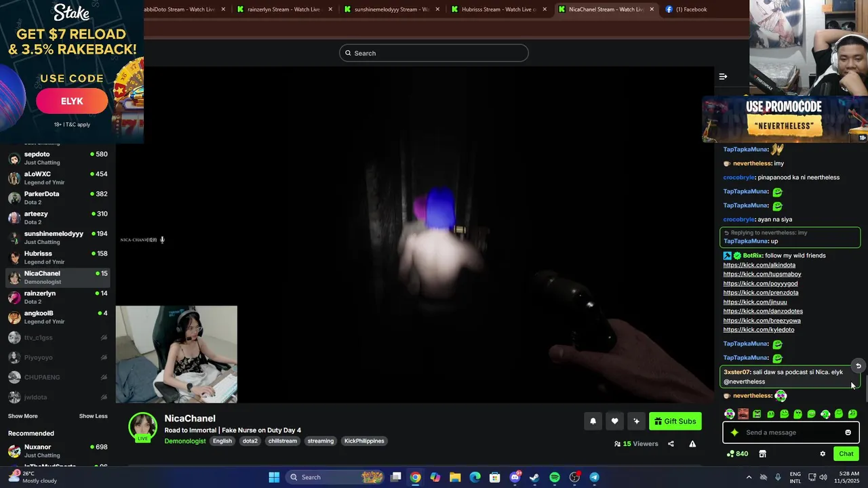Open the Copilot taskbar icon
Screen dimensions: 868x488
point(435,477)
